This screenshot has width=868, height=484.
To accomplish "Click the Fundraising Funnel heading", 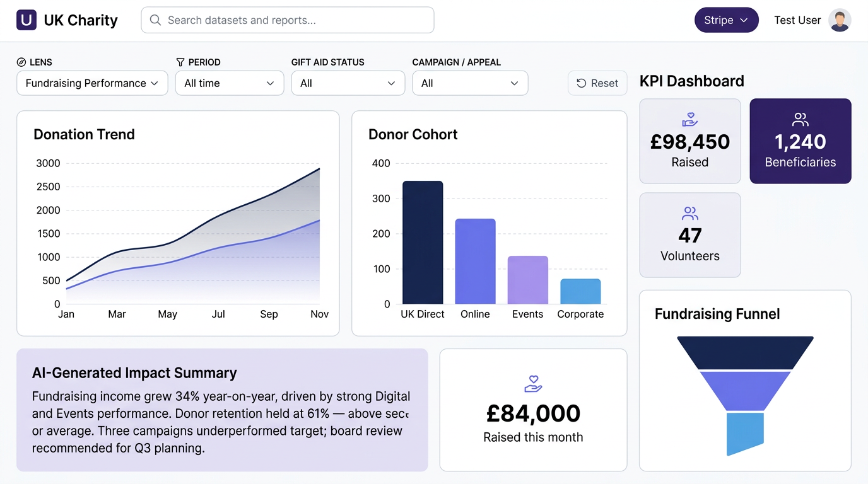I will pos(717,314).
